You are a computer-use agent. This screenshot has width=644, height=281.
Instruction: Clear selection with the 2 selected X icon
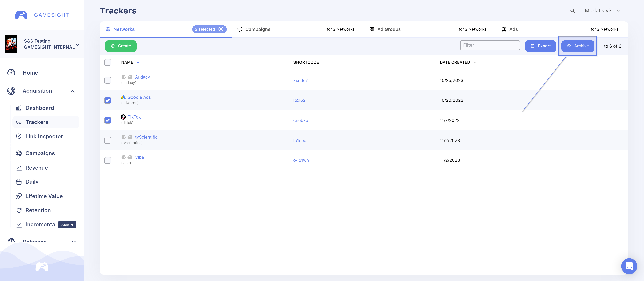221,29
